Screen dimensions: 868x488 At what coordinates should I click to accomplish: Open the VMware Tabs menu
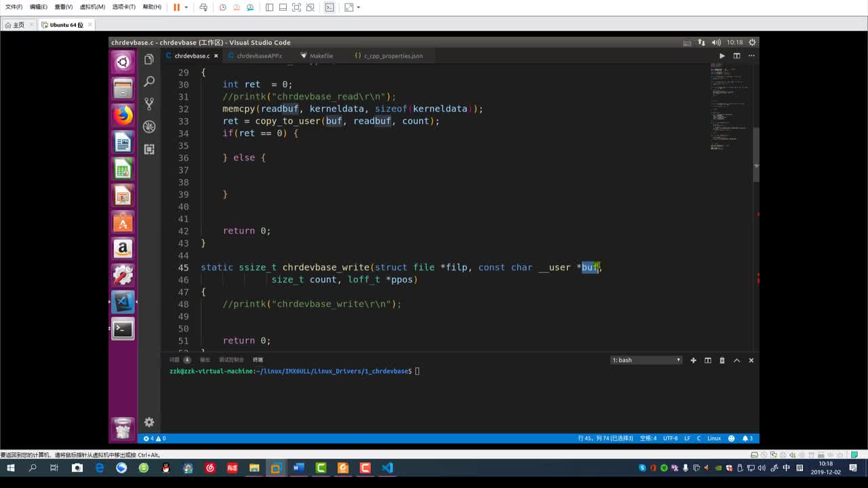click(x=123, y=7)
